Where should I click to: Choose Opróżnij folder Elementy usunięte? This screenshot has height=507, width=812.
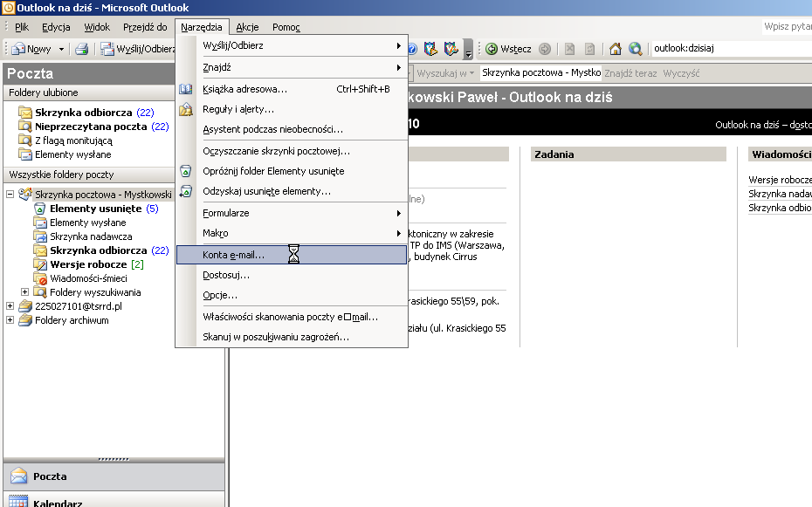[292, 171]
